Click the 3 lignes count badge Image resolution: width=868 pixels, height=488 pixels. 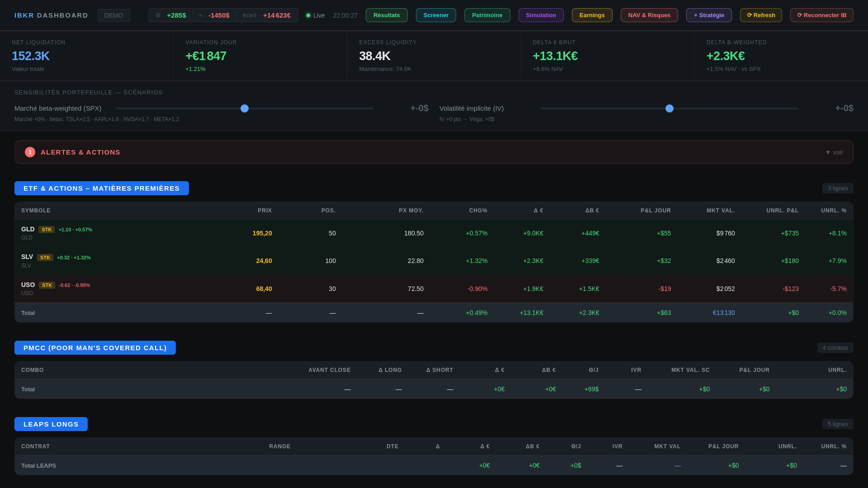[838, 188]
